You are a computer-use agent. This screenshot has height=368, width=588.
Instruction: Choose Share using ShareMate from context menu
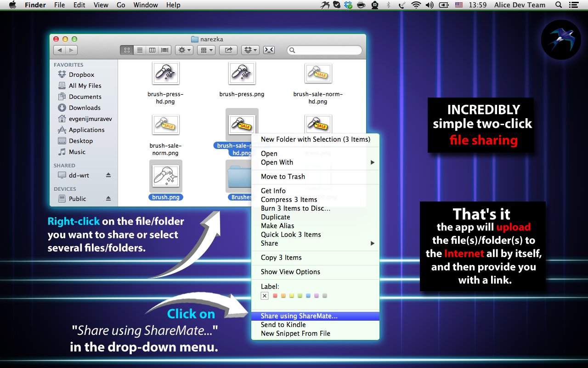[299, 316]
